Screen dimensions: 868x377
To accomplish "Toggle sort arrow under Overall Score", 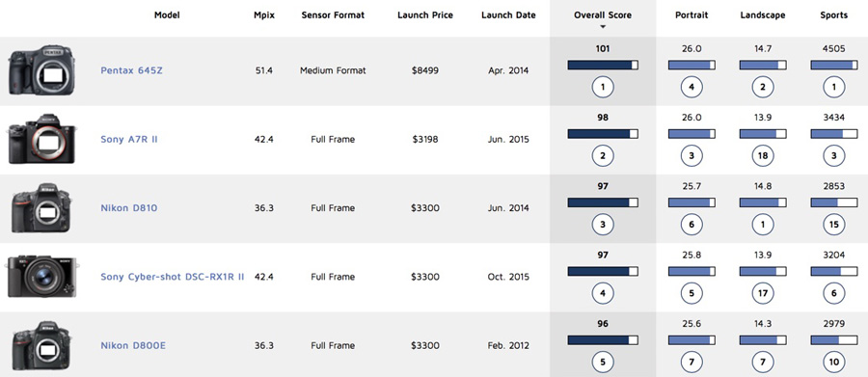I will click(603, 27).
